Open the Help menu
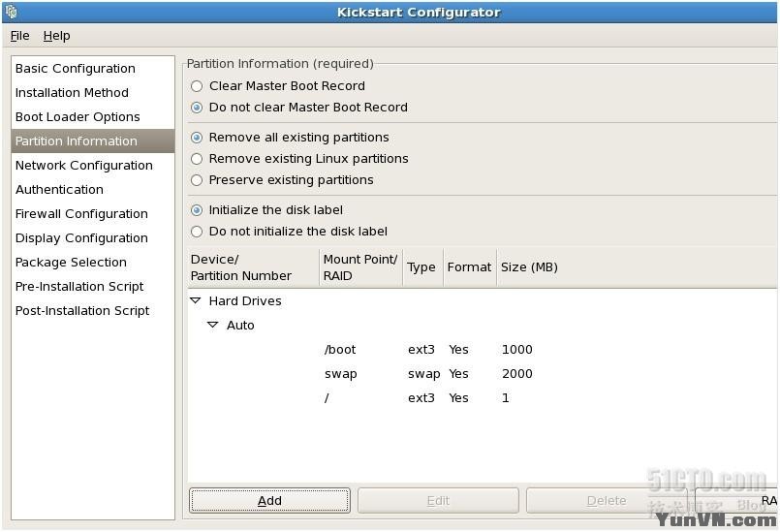 pyautogui.click(x=56, y=36)
